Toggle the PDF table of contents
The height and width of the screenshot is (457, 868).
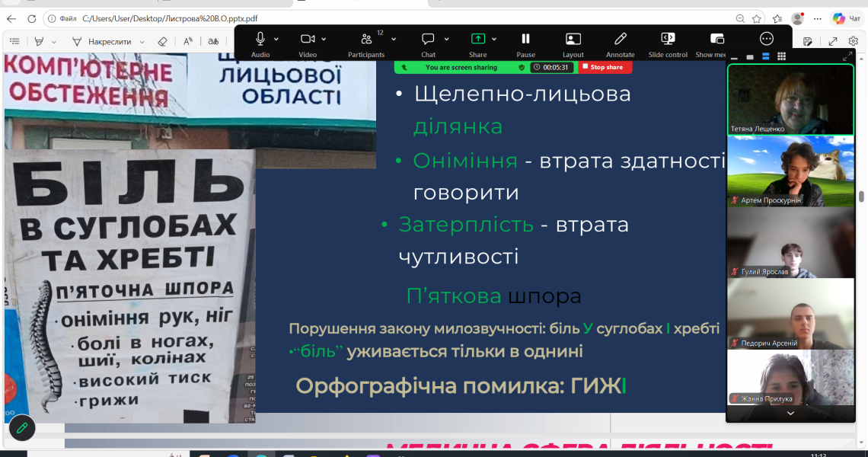pyautogui.click(x=15, y=42)
